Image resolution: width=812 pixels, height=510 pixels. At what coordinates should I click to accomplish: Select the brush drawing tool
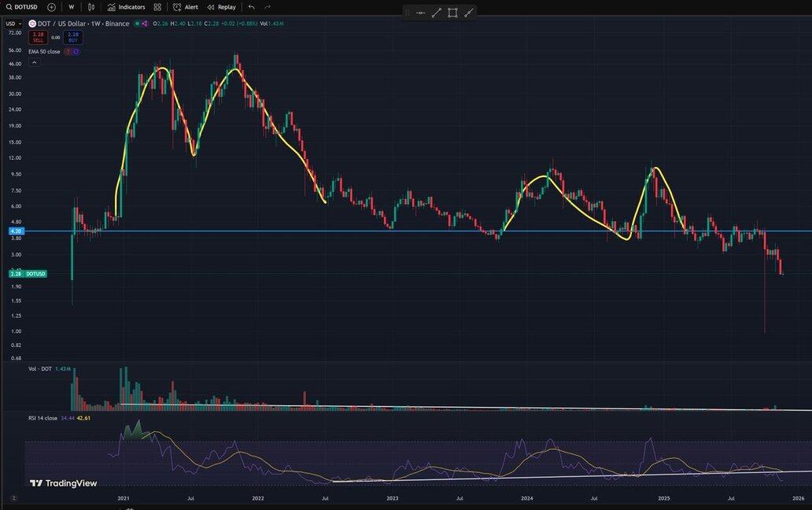(469, 13)
